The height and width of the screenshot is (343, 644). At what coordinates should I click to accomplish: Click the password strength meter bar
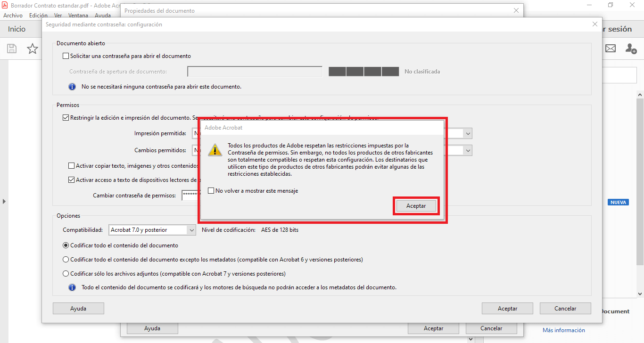coord(363,72)
